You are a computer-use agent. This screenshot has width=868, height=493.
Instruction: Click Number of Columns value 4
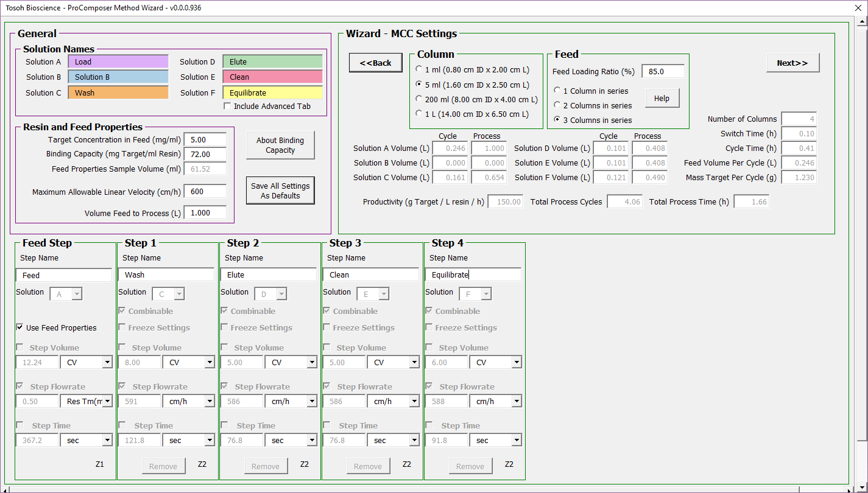pos(799,119)
